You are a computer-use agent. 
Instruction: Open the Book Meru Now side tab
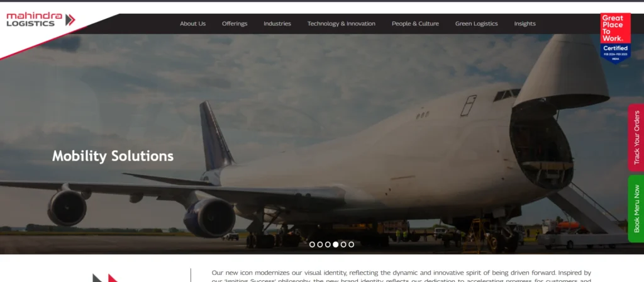click(x=636, y=208)
